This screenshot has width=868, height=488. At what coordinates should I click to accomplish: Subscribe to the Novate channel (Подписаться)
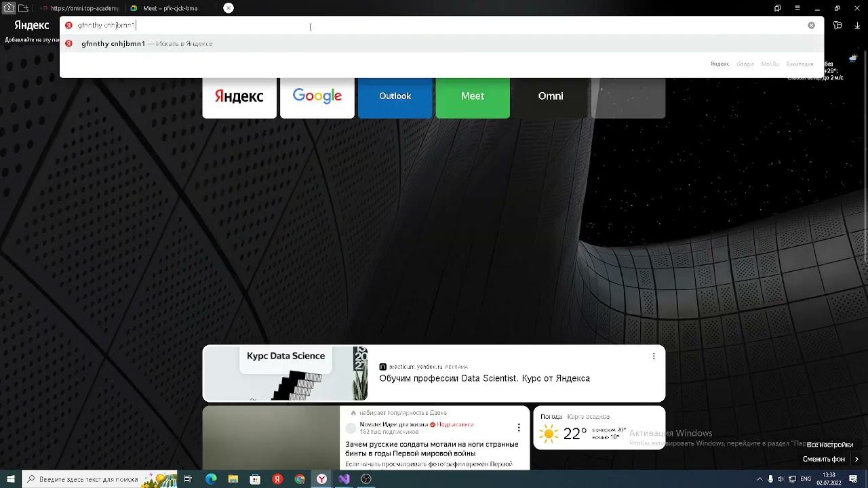pyautogui.click(x=455, y=424)
